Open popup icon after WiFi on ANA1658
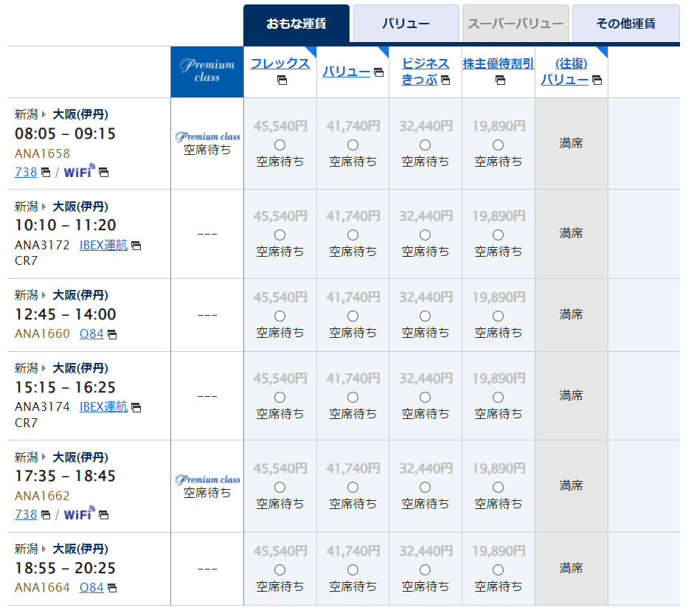This screenshot has height=616, width=691. 103,173
